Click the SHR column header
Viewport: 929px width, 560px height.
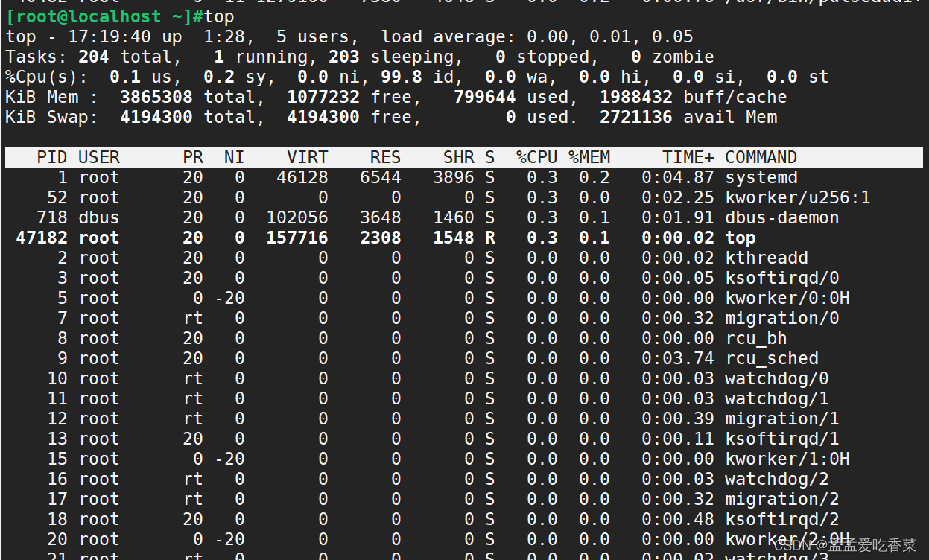click(x=459, y=157)
